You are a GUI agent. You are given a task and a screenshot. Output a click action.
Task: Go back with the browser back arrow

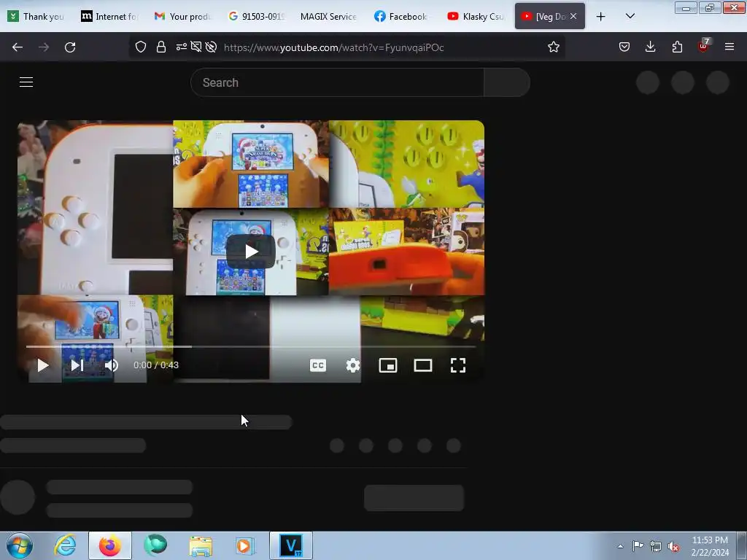point(18,47)
